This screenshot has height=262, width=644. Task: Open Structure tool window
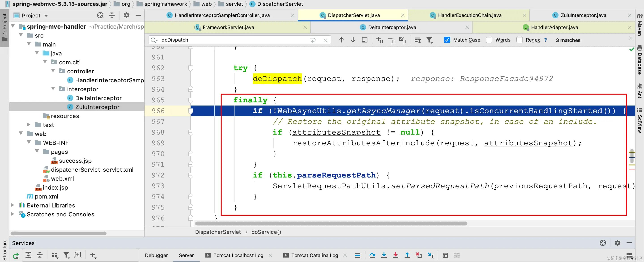4,250
